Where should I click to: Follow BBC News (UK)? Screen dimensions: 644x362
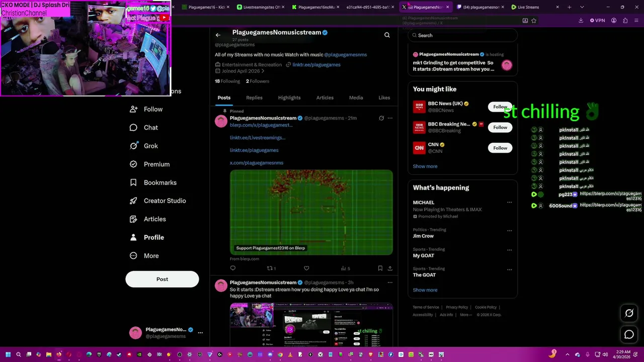click(500, 107)
